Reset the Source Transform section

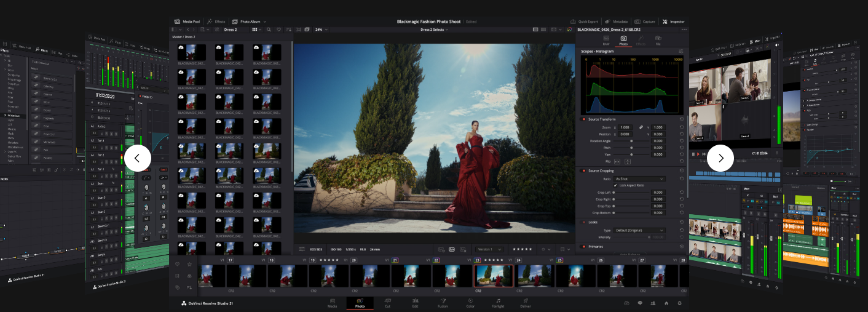[681, 119]
